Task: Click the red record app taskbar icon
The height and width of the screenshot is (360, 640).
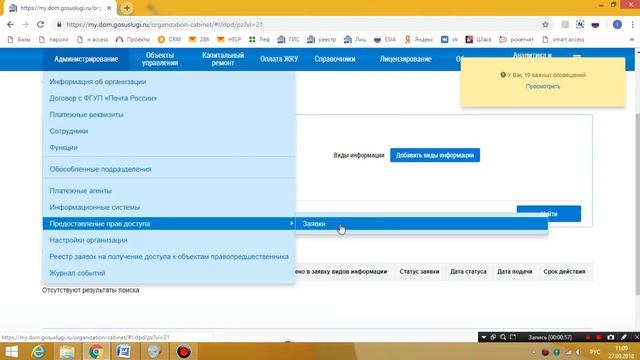Action: 184,351
